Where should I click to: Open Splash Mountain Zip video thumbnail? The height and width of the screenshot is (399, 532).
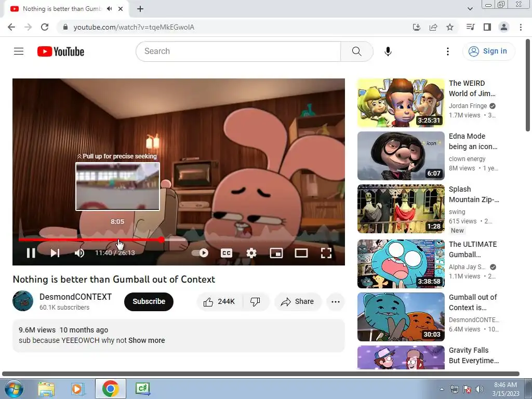point(401,209)
